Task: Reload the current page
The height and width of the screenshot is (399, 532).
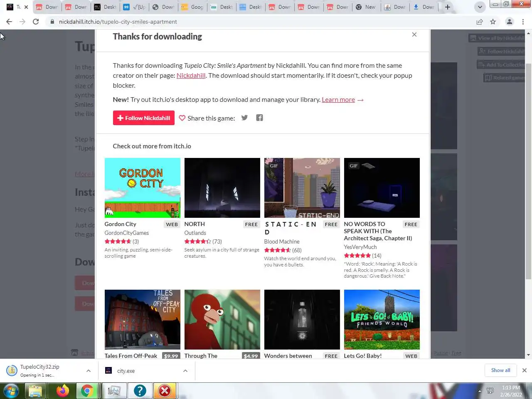Action: click(36, 22)
